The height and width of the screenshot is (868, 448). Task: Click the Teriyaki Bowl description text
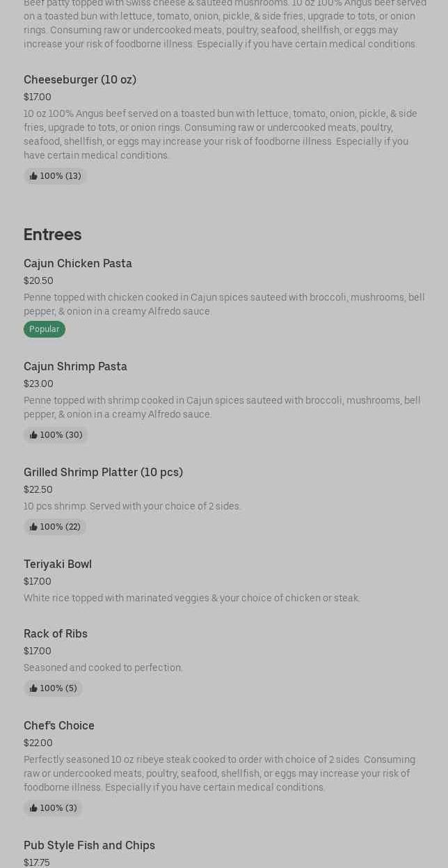(191, 598)
